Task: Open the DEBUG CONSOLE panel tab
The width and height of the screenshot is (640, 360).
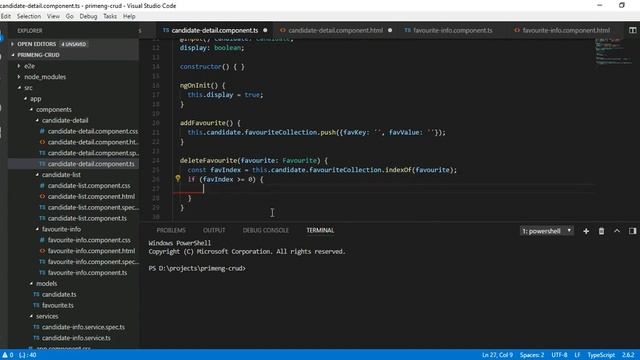Action: [266, 230]
